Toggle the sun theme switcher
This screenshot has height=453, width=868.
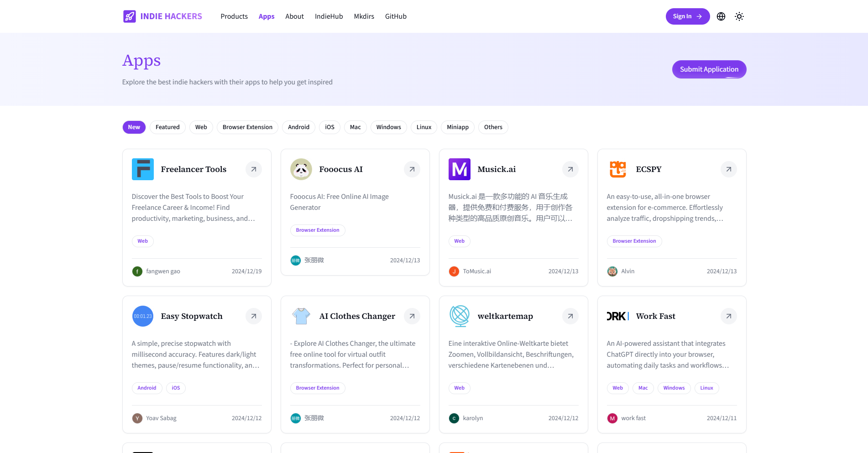(x=739, y=16)
